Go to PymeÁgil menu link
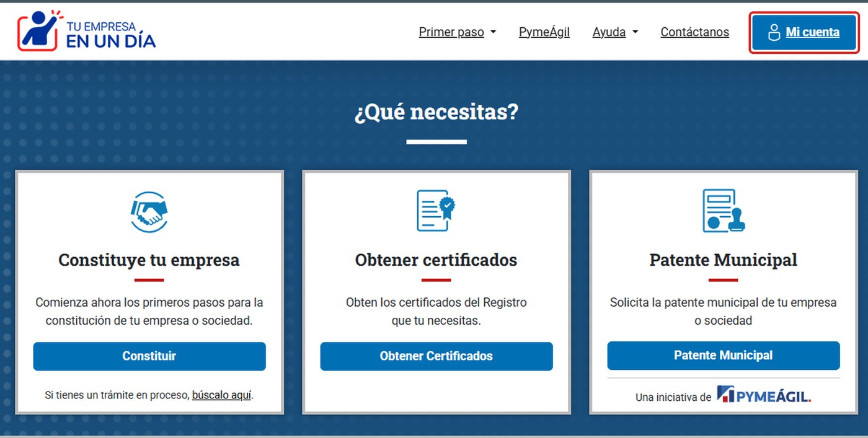868x438 pixels. coord(544,32)
